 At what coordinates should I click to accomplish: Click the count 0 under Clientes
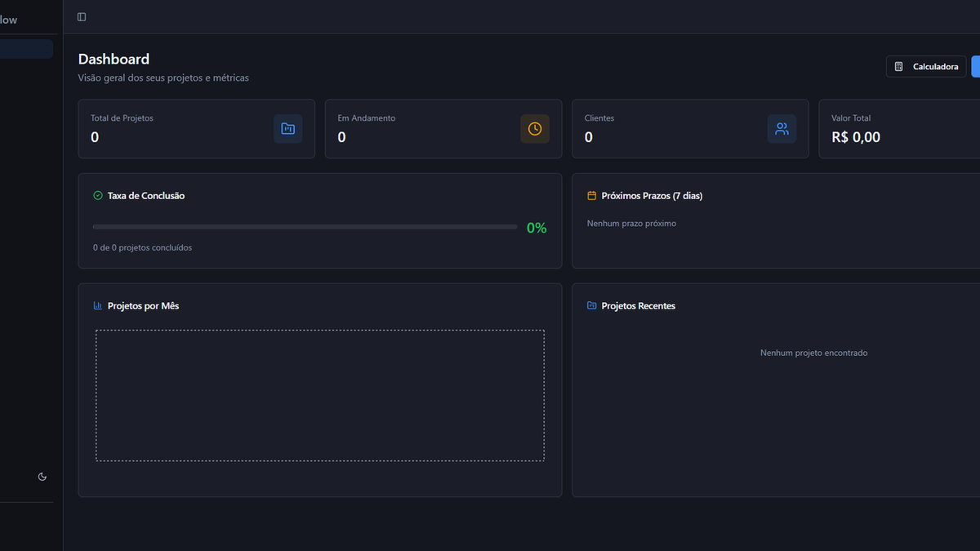(589, 137)
